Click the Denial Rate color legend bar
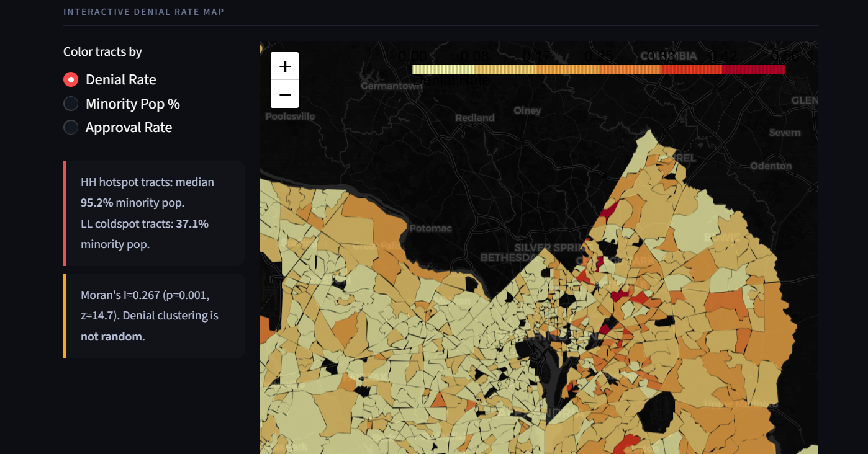 (x=599, y=70)
